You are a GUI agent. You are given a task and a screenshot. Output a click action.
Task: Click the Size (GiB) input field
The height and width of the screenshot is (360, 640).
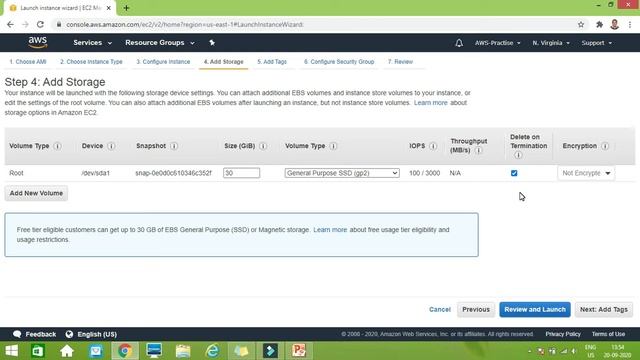coord(241,173)
